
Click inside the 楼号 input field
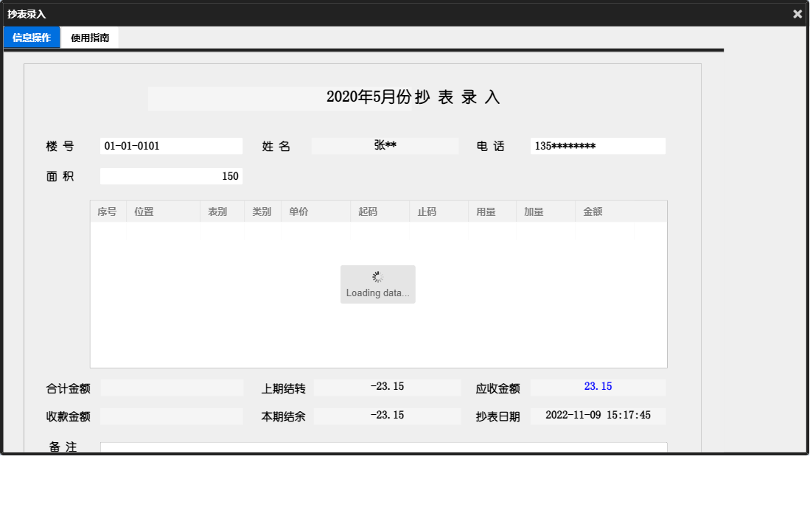[x=171, y=145]
